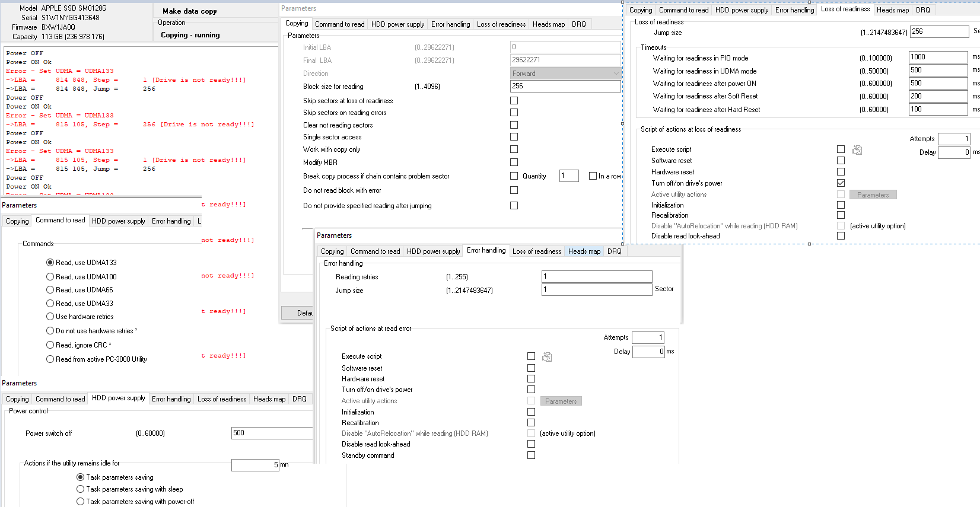
Task: Open the Direction dropdown showing Forward
Action: (565, 74)
